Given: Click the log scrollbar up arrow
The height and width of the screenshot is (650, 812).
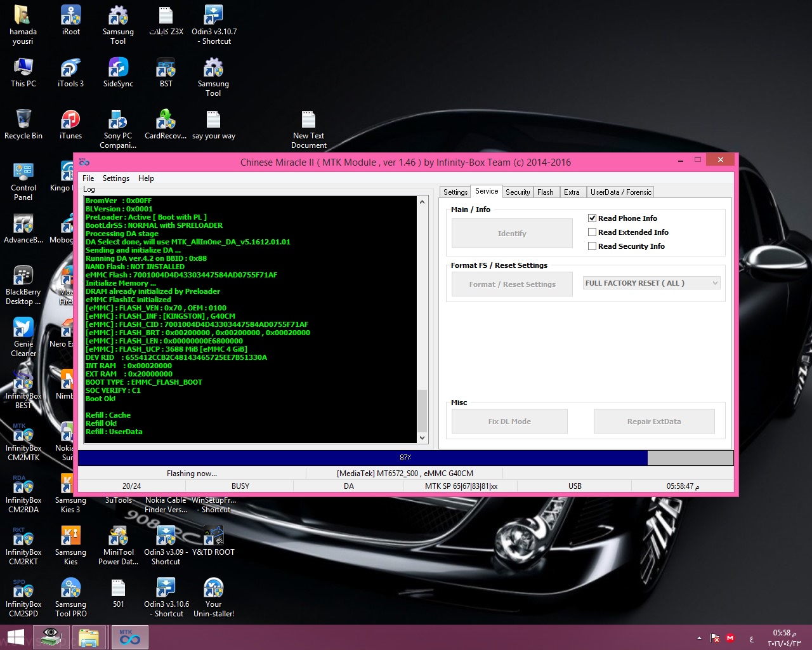Looking at the screenshot, I should 422,202.
